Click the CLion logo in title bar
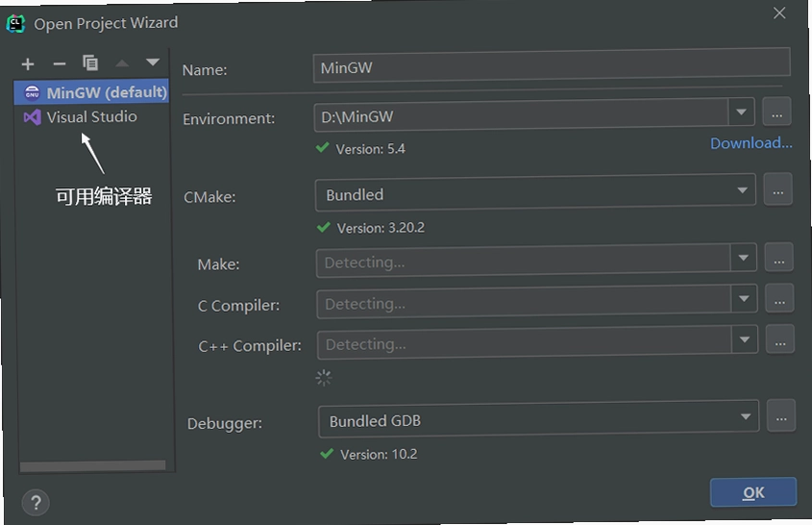 coord(15,24)
